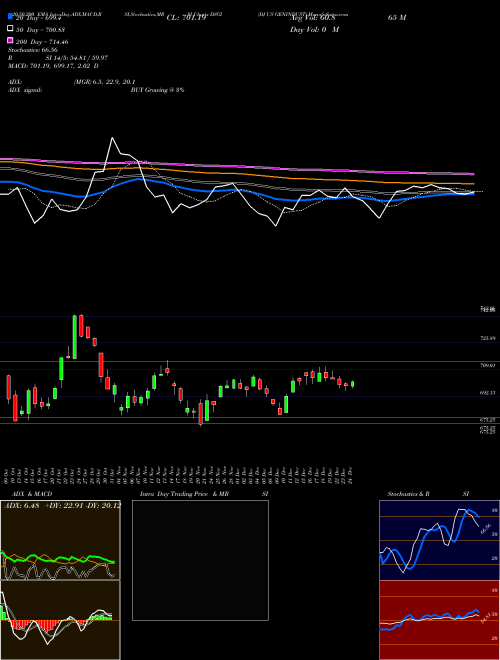The height and width of the screenshot is (660, 500).
Task: Click the 'Stochastics: 66.56' readout
Action: click(32, 50)
